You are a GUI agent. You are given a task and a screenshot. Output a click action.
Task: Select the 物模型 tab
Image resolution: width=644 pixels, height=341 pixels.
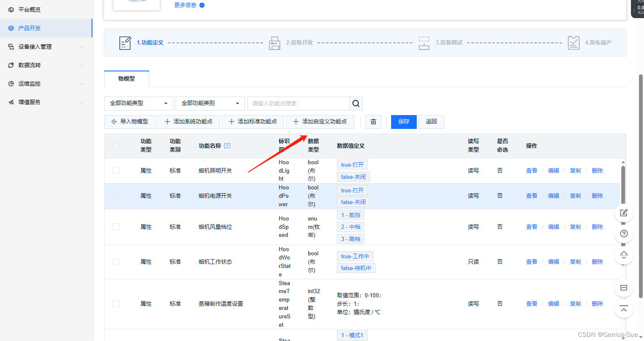pos(126,79)
